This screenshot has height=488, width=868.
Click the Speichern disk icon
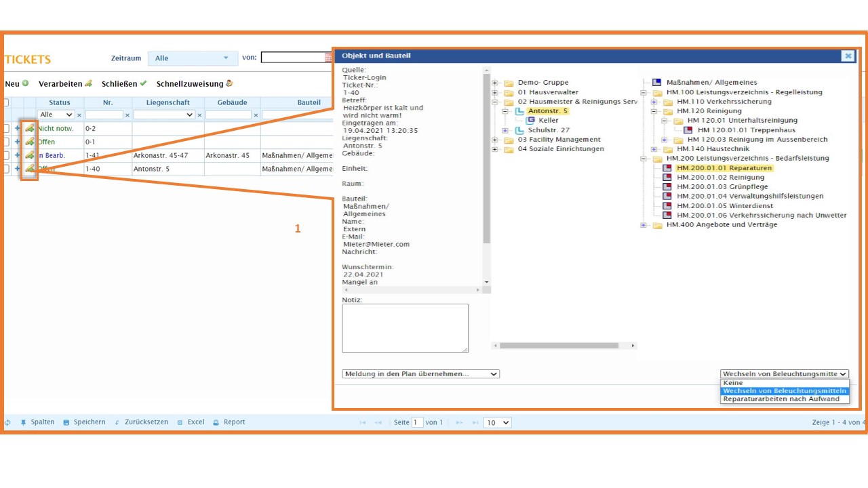[66, 422]
